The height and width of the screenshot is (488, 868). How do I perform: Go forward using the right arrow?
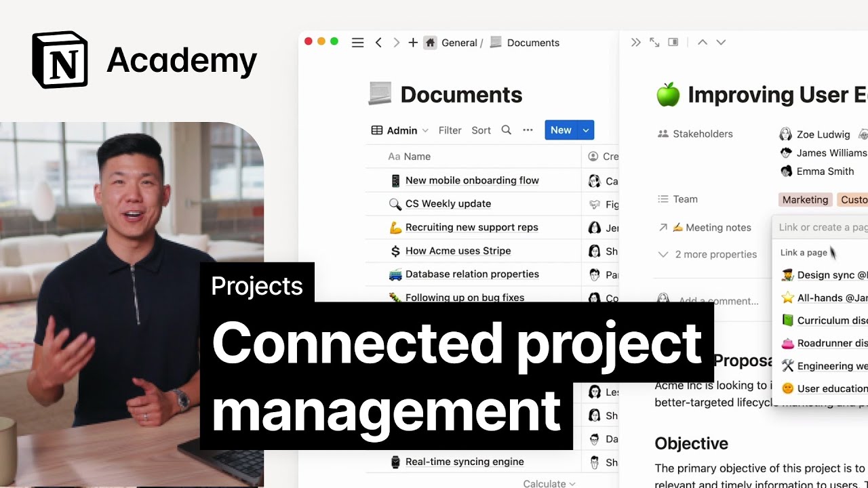coord(396,43)
